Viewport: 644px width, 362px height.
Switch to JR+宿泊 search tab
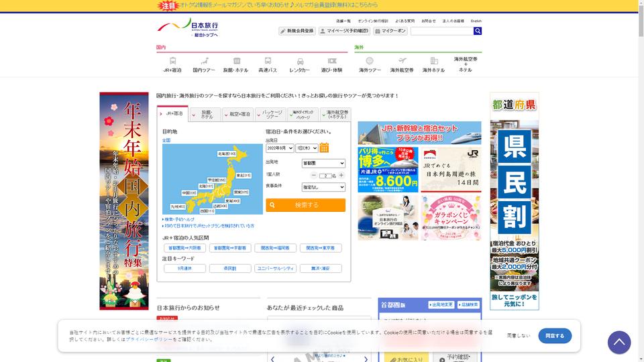[x=172, y=114]
